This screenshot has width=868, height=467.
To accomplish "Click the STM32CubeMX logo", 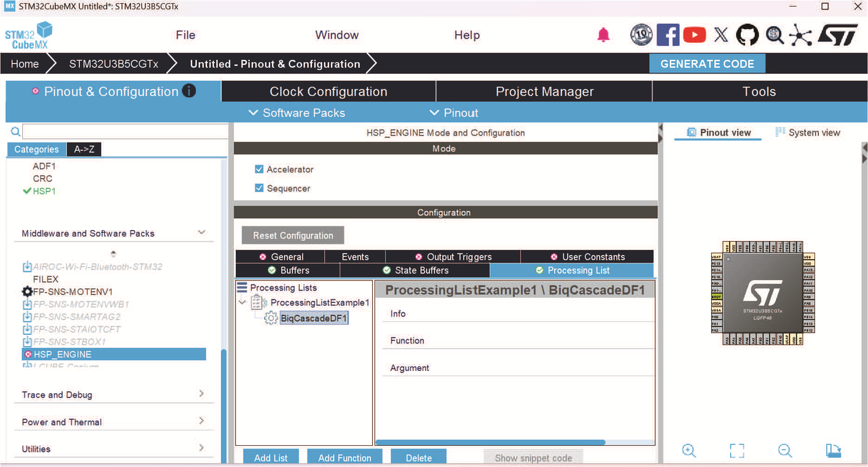I will (x=29, y=35).
